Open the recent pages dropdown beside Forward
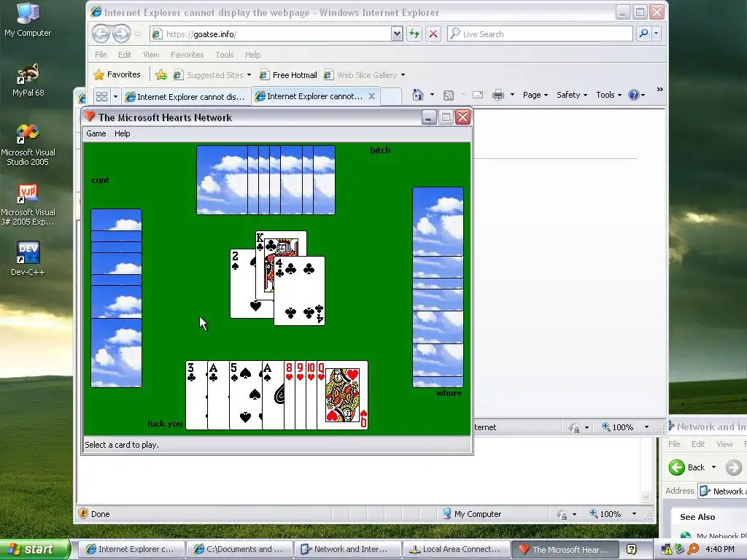 (x=138, y=34)
